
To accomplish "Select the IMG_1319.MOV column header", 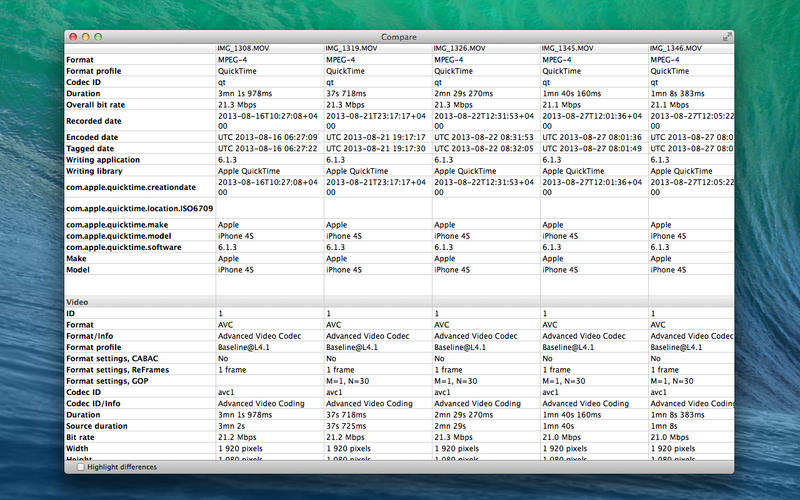I will 352,48.
